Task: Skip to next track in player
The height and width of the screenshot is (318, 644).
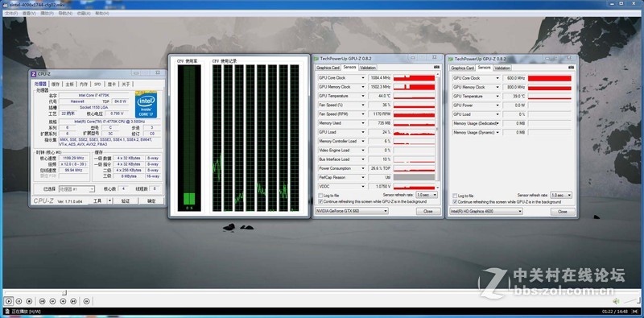Action: pos(73,302)
